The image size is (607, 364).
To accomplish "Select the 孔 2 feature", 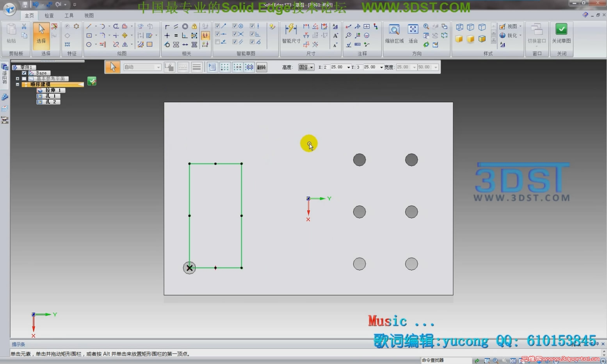I will (49, 102).
